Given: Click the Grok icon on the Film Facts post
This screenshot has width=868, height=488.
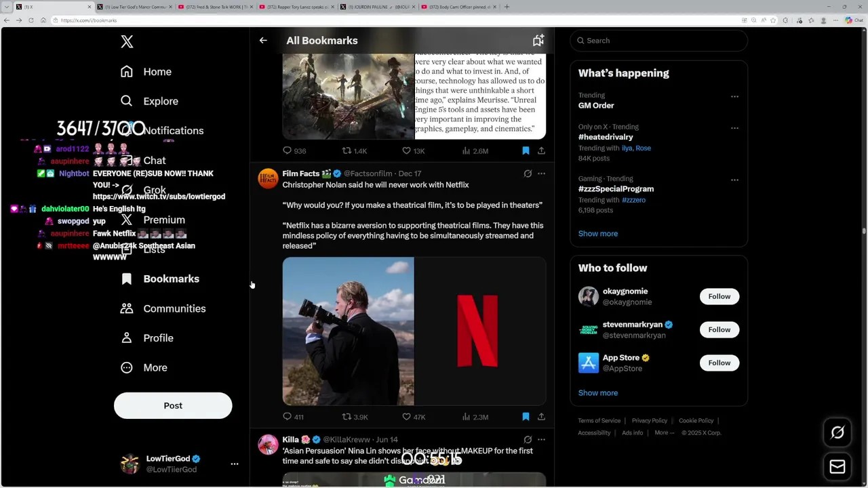Looking at the screenshot, I should tap(528, 174).
